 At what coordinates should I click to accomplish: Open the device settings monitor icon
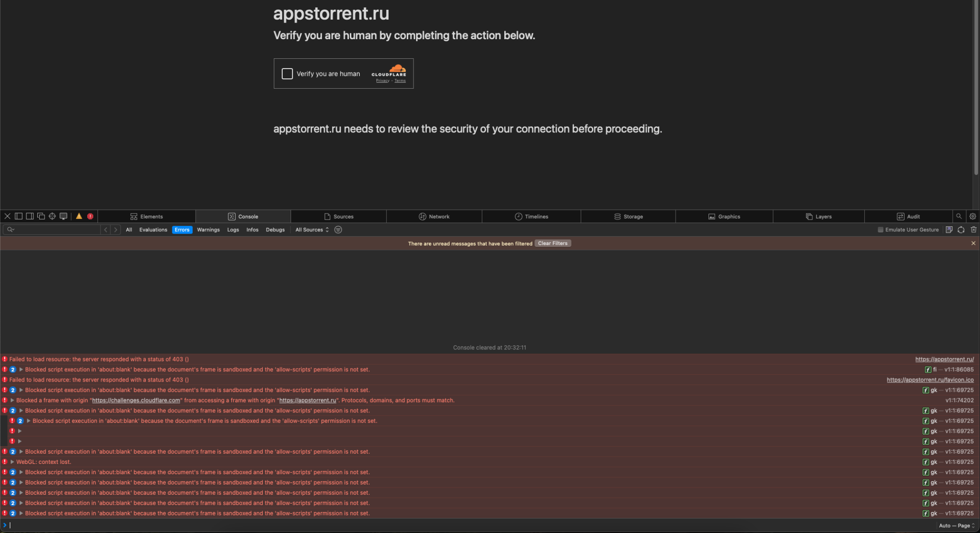pos(63,216)
